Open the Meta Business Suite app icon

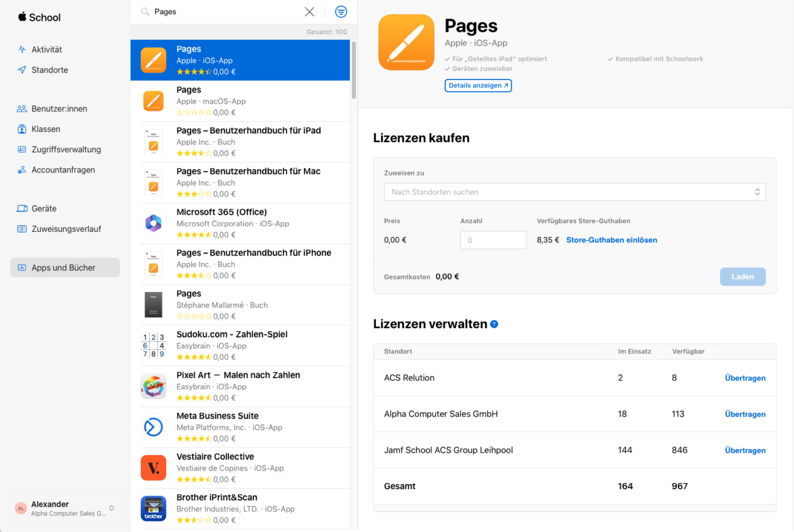tap(153, 427)
